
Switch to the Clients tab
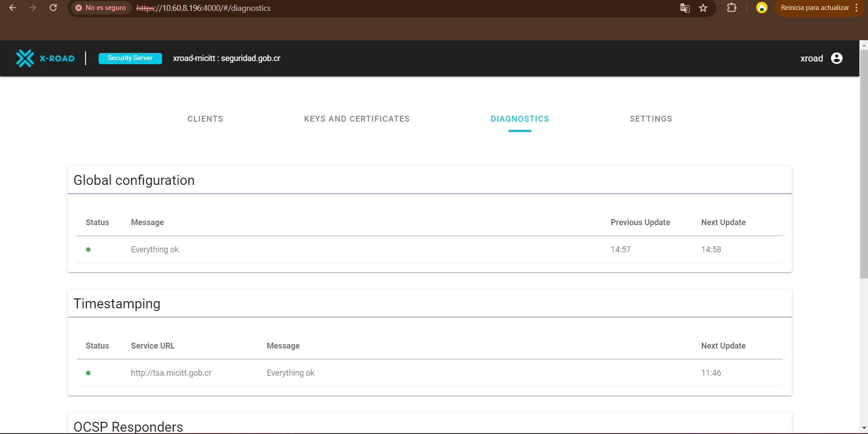tap(205, 119)
